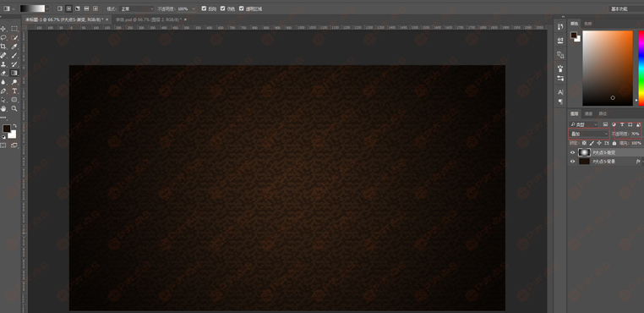Expand the gradient preset picker arrow
Viewport: 644px width, 313px height.
tap(47, 8)
